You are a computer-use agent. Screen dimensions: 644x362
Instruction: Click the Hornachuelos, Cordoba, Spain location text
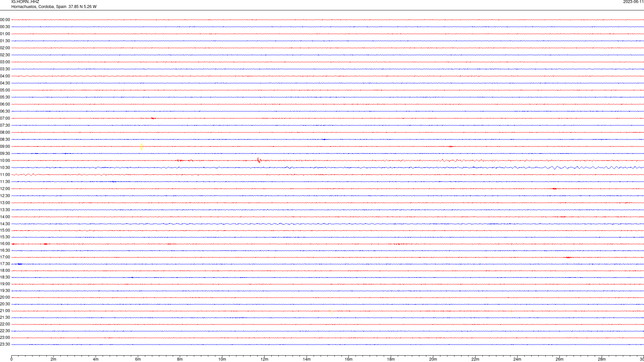[x=39, y=7]
